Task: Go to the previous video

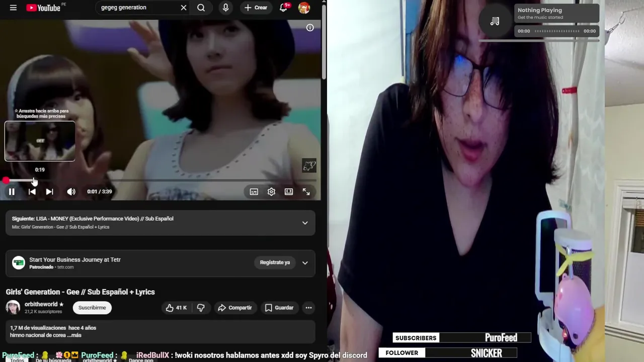Action: [x=32, y=192]
